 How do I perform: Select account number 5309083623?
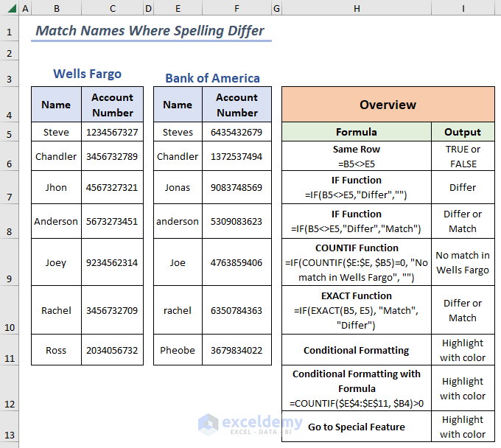tap(237, 221)
